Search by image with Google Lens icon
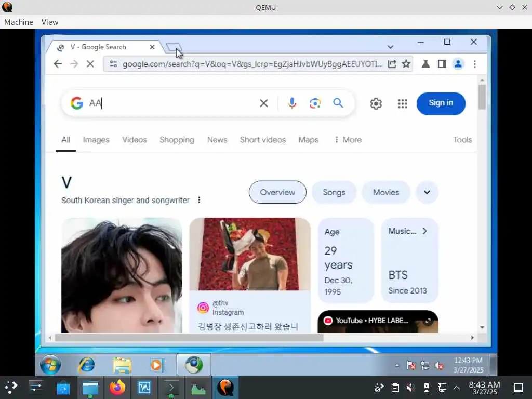Screen dimensions: 532x399 point(315,103)
